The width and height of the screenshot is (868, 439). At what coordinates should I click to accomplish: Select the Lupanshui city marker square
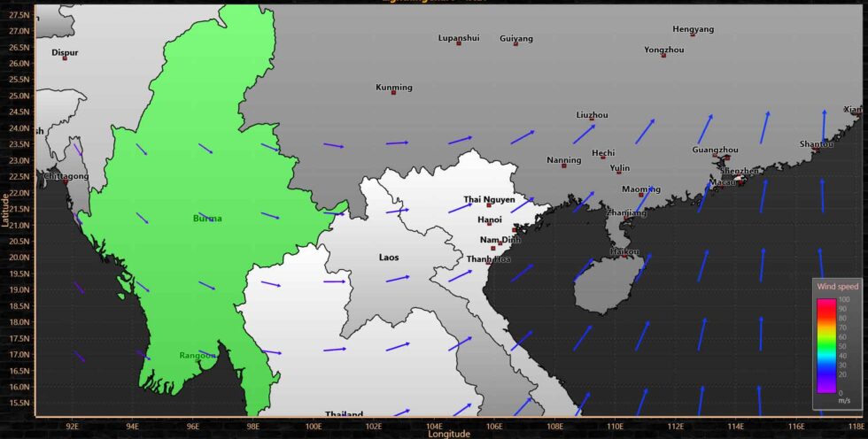pos(459,43)
